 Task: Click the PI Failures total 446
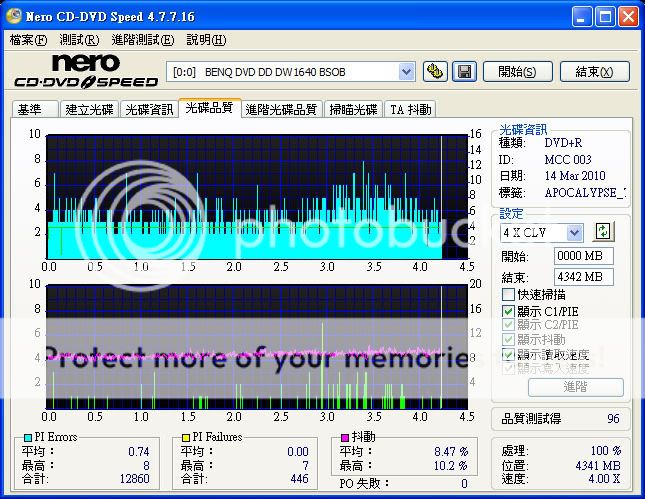[x=299, y=479]
